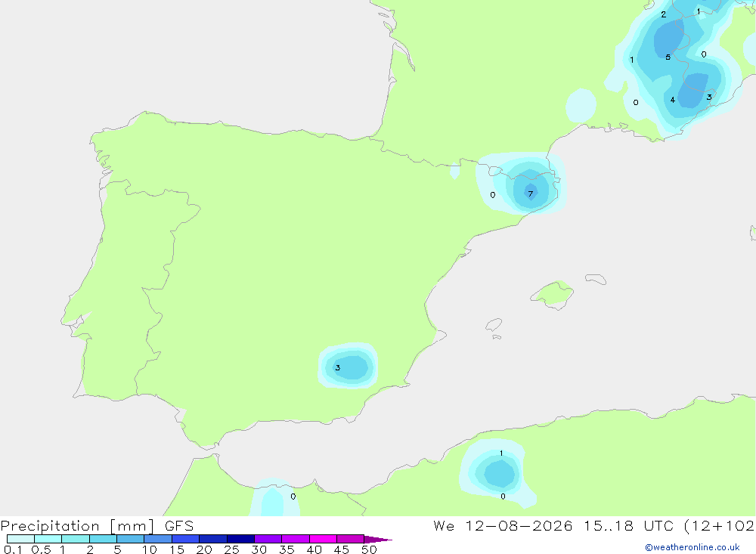This screenshot has height=554, width=756.
Task: Click the "We 12-08-2026 15..18 UTC" timestamp
Action: [553, 525]
